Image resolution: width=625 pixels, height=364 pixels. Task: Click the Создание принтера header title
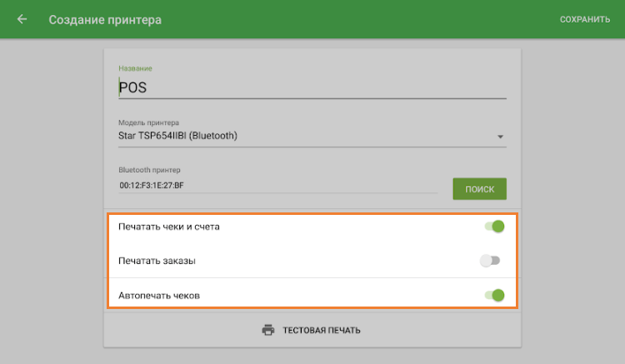coord(105,19)
